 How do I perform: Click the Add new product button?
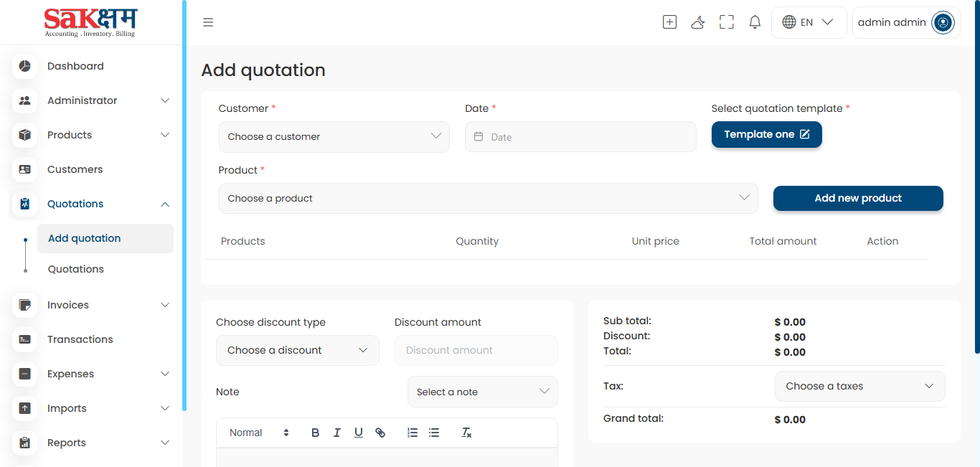(x=858, y=199)
